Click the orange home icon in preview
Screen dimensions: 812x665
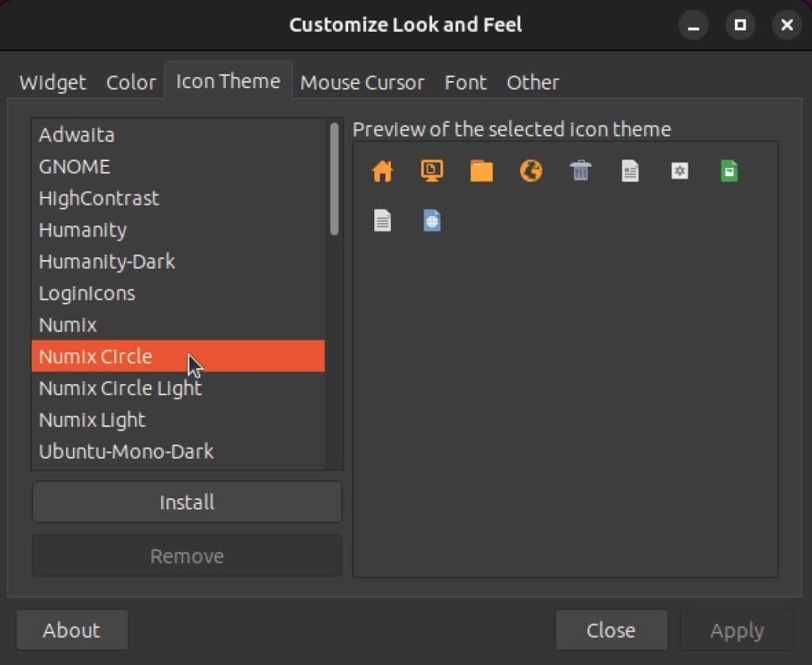point(383,171)
